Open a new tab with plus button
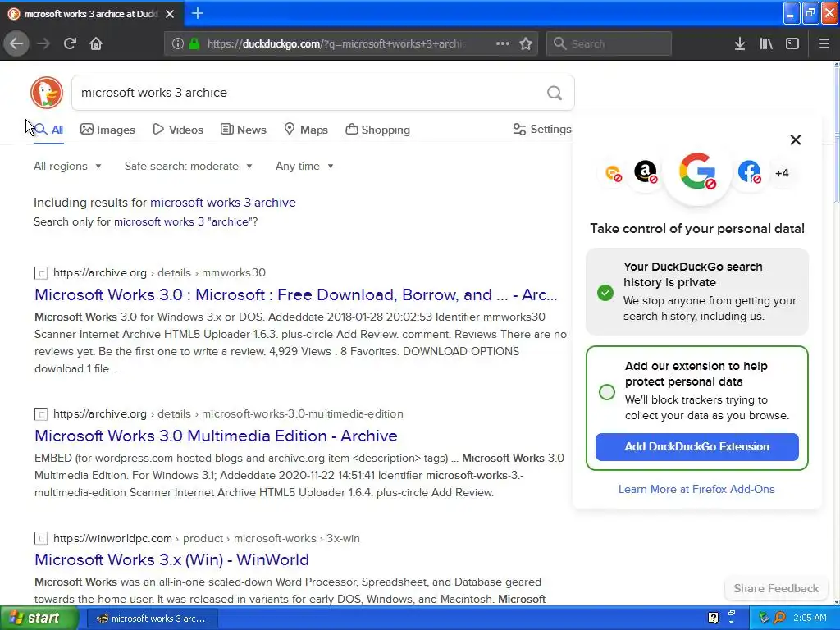840x630 pixels. (x=198, y=13)
